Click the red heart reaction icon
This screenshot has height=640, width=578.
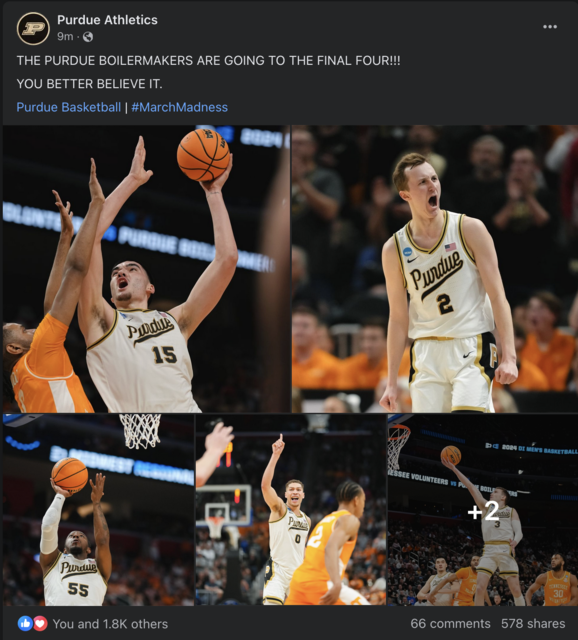[x=40, y=623]
